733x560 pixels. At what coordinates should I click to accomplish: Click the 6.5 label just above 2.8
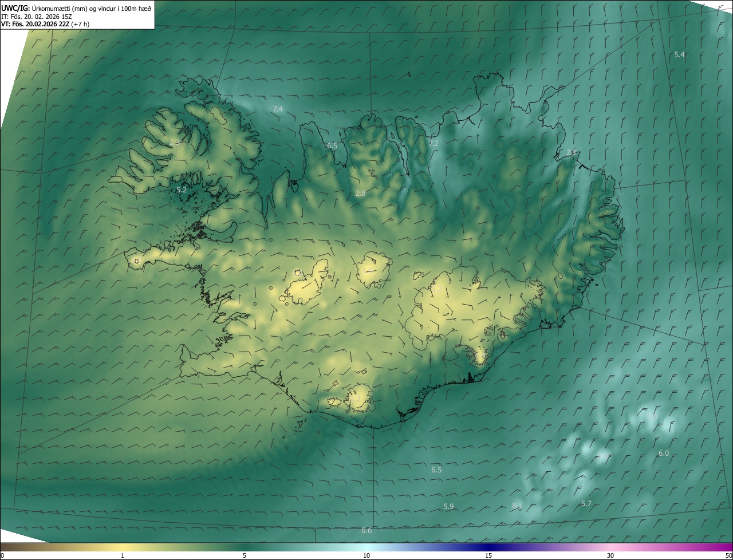click(332, 146)
